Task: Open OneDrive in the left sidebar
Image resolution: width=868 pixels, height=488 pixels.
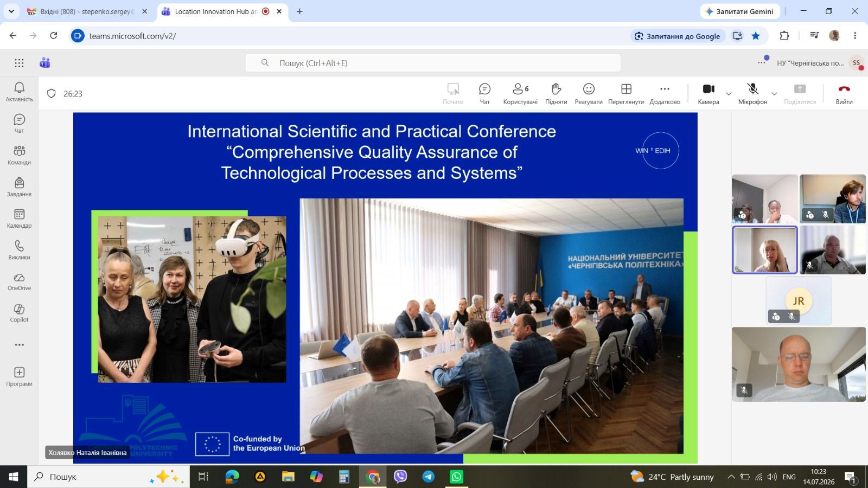Action: pyautogui.click(x=19, y=282)
